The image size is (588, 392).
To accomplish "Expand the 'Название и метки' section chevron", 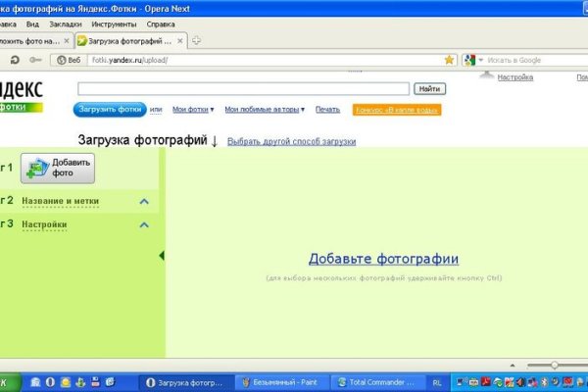I will 144,202.
